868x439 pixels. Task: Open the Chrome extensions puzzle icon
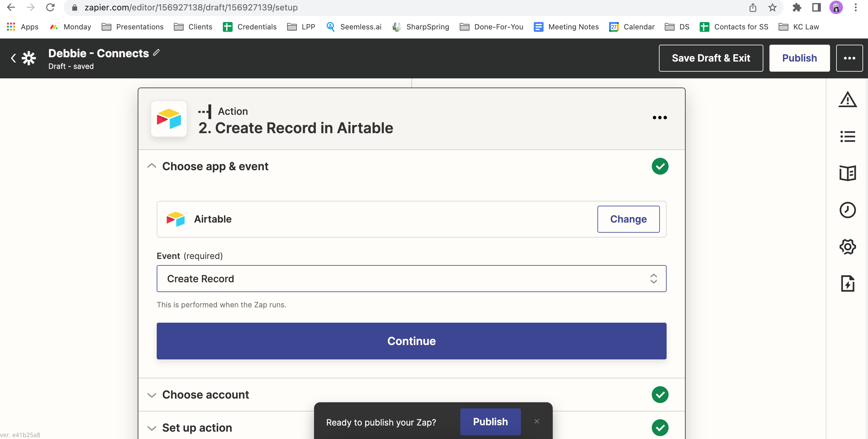797,7
